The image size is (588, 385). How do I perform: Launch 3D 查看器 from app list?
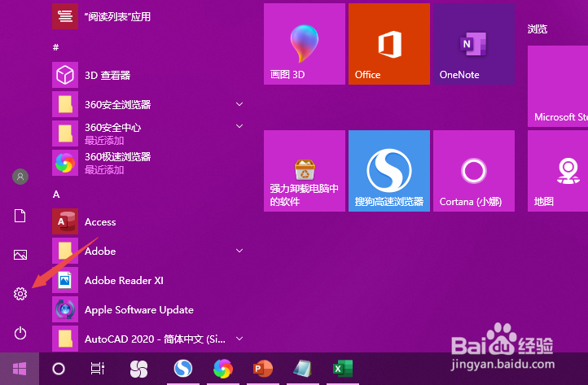pyautogui.click(x=149, y=75)
